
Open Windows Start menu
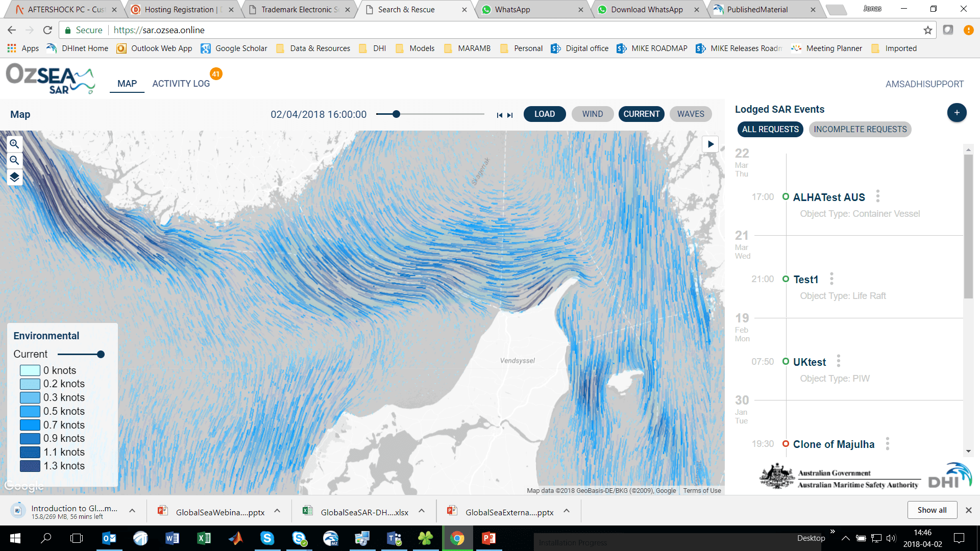[x=15, y=538]
